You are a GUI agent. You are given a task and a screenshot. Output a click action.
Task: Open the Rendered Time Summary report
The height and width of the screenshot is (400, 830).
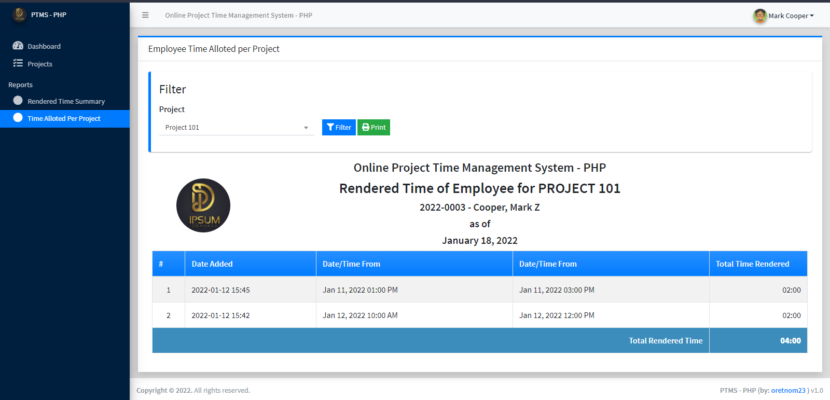point(65,101)
